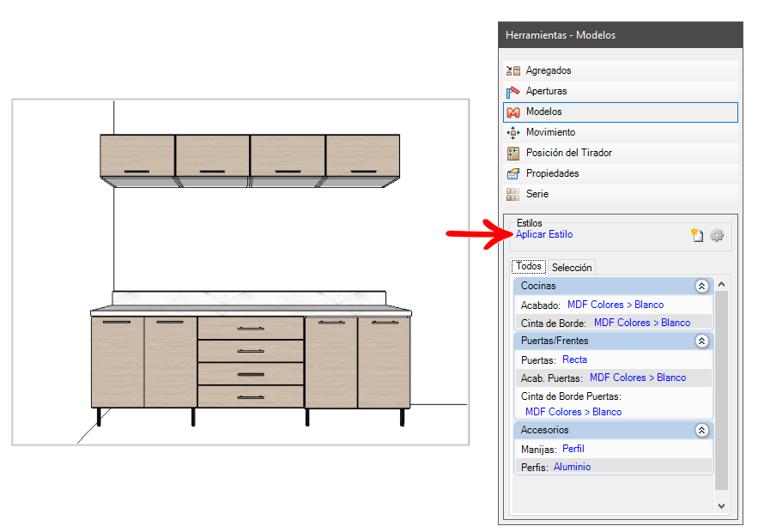Viewport: 758px width, 532px height.
Task: Click the Puertas: label
Action: point(538,360)
